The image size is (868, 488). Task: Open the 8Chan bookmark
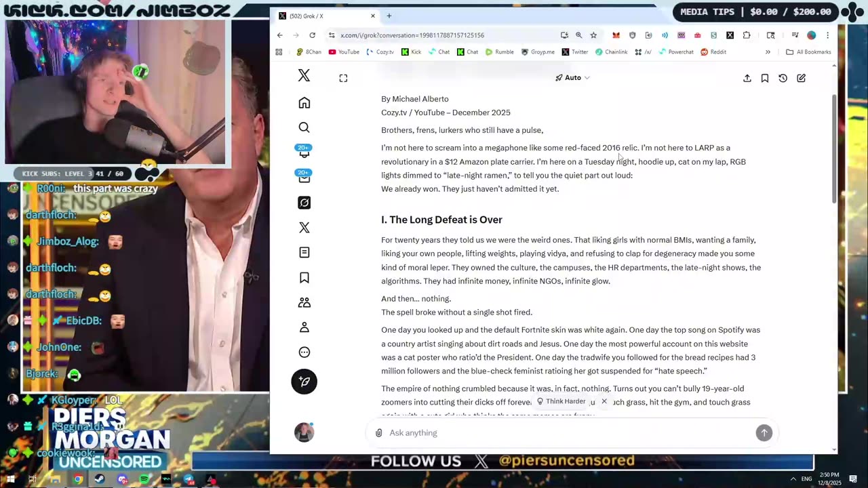(x=309, y=52)
